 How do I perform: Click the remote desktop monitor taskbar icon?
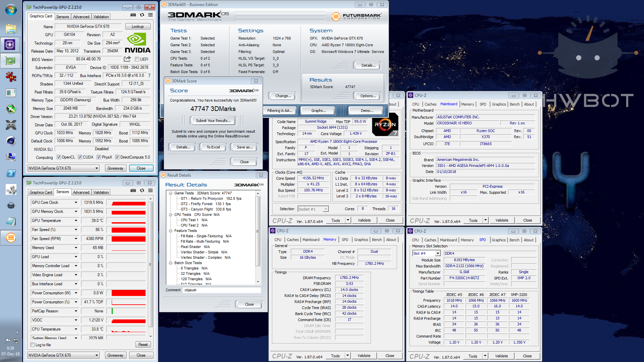point(11,157)
